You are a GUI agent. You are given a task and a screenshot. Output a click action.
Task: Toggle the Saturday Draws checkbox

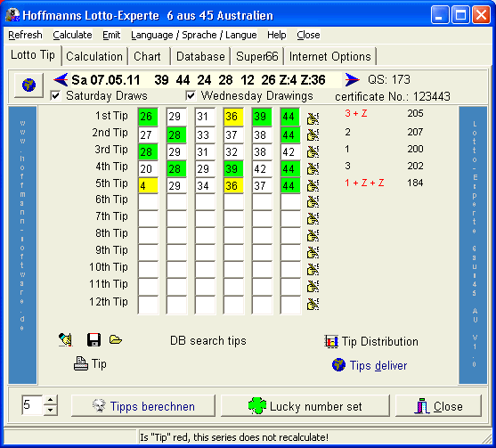(55, 95)
